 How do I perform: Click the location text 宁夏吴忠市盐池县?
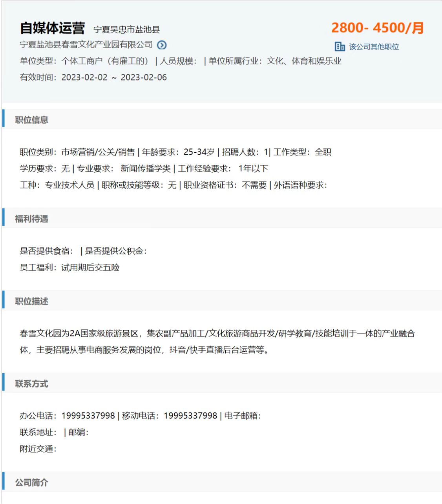point(127,29)
